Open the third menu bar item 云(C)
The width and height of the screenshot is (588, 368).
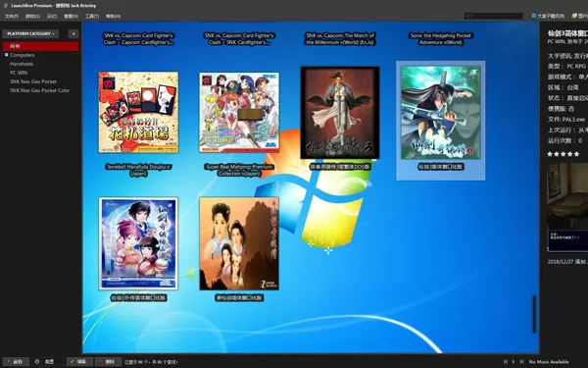tap(52, 16)
